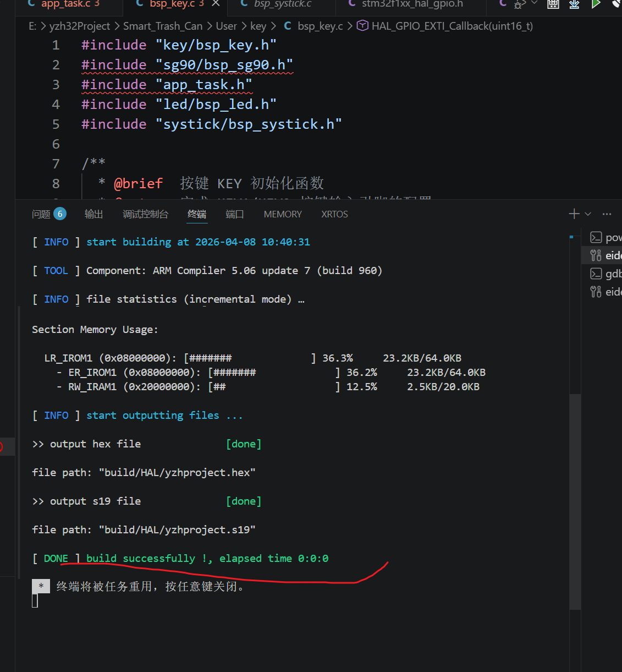Expand the debug dropdown chevron beside bug icon
The width and height of the screenshot is (622, 672).
point(534,3)
